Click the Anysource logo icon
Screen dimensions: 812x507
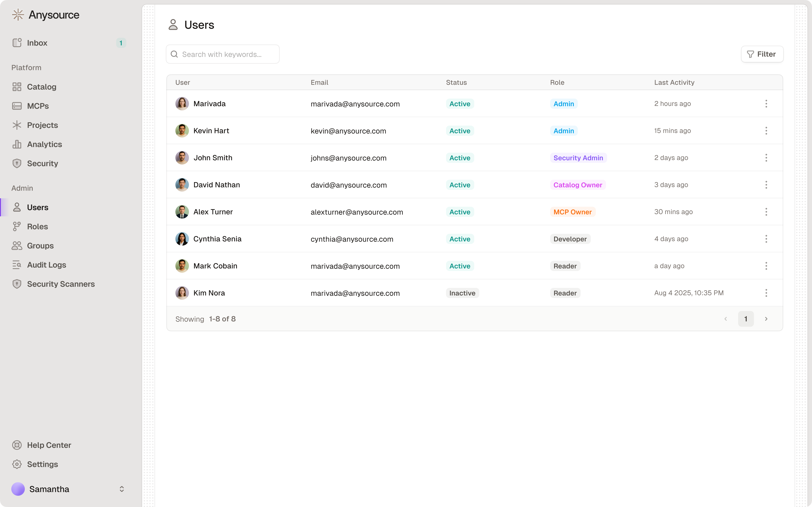coord(18,15)
